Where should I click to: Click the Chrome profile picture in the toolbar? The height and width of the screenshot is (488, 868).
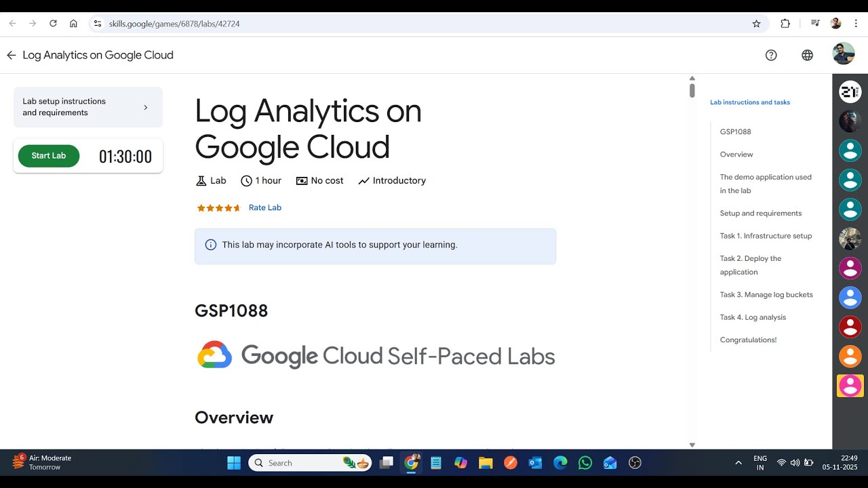pos(835,24)
